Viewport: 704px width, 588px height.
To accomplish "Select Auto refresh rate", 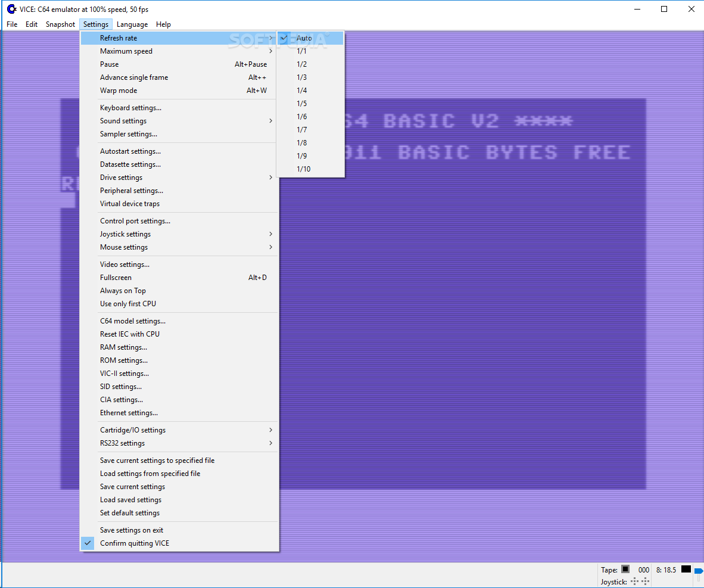I will [x=310, y=38].
